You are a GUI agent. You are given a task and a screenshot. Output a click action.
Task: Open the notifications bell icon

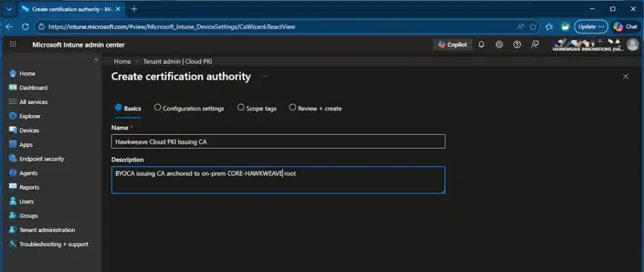click(482, 45)
